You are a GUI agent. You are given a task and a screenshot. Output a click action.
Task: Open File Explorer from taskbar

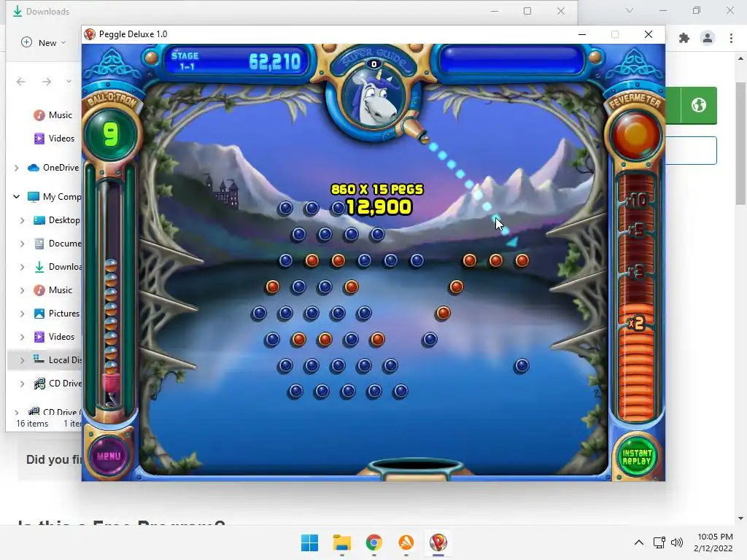tap(341, 542)
